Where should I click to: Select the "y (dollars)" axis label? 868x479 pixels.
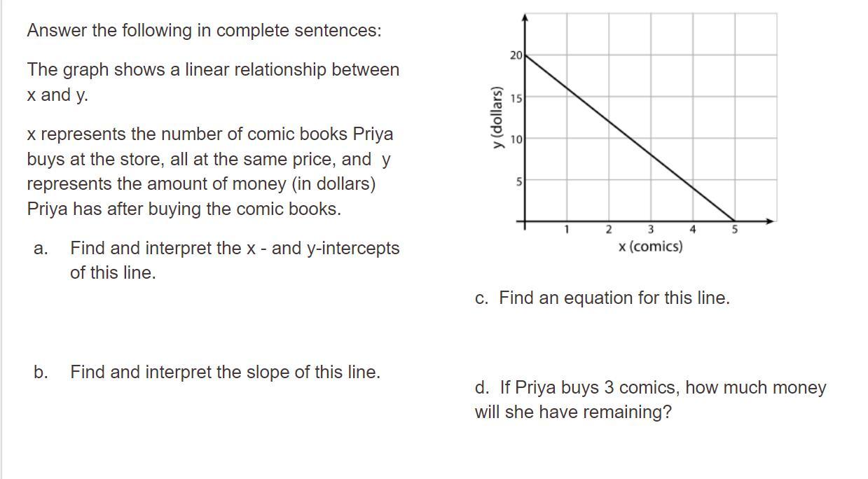coord(497,118)
